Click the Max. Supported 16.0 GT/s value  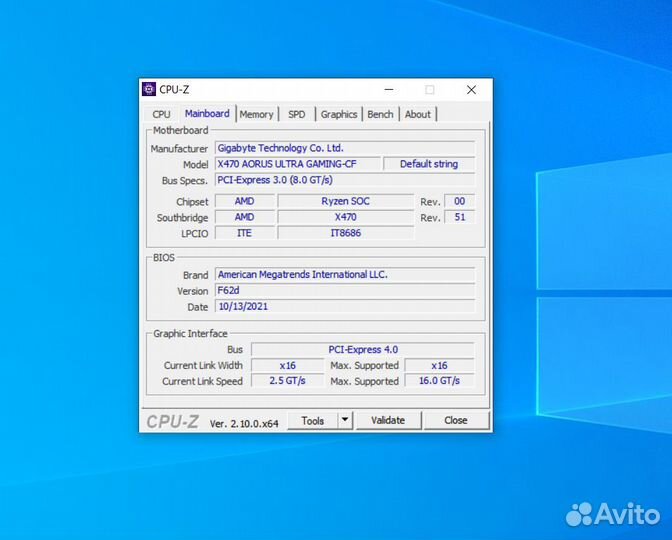click(439, 381)
